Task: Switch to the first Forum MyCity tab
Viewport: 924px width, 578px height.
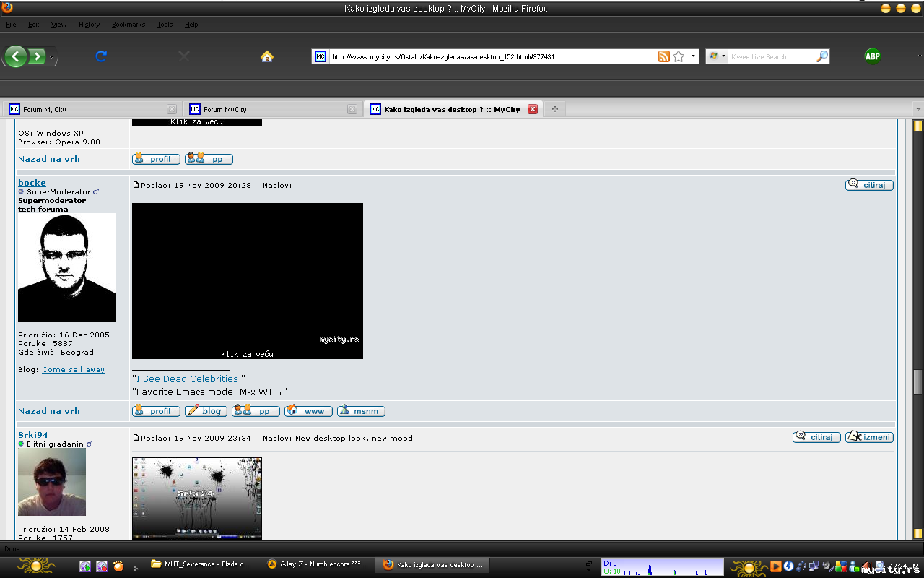Action: pos(92,109)
